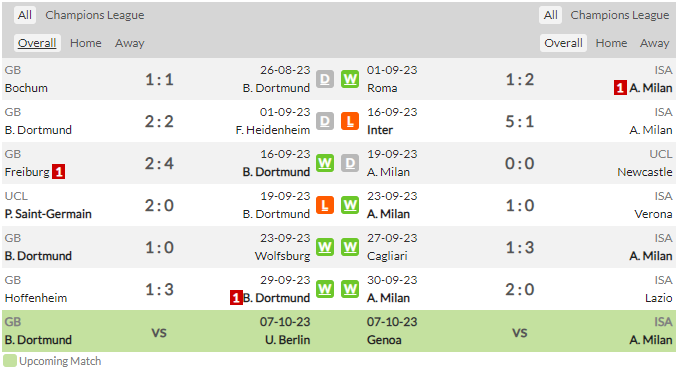680x383 pixels.
Task: Open the P. Saint-Germain team link
Action: (48, 214)
